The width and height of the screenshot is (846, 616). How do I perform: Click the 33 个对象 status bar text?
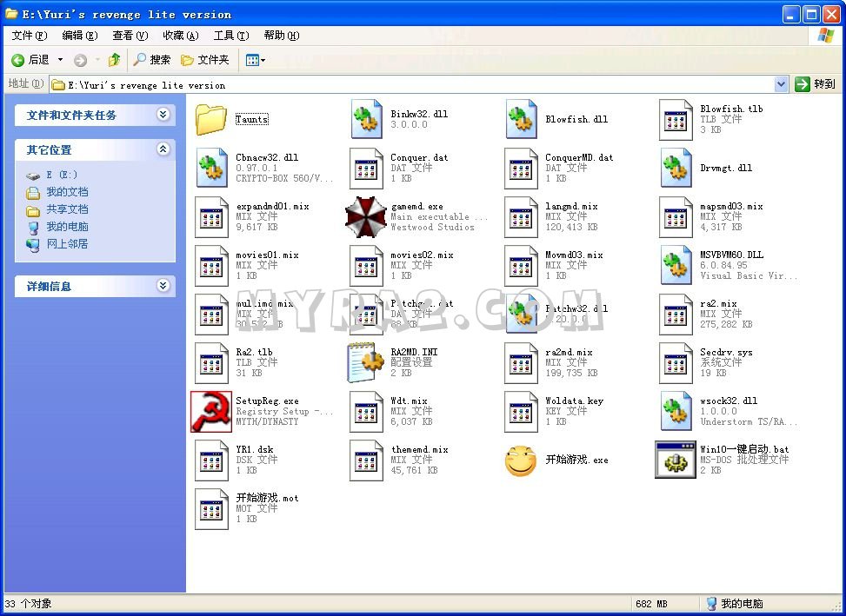tap(28, 604)
